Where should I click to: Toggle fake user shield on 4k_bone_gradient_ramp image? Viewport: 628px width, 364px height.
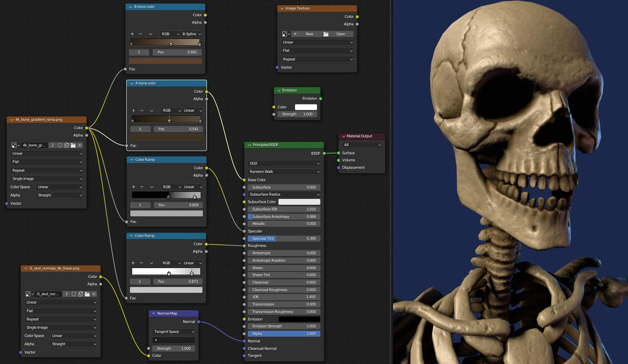pyautogui.click(x=59, y=145)
